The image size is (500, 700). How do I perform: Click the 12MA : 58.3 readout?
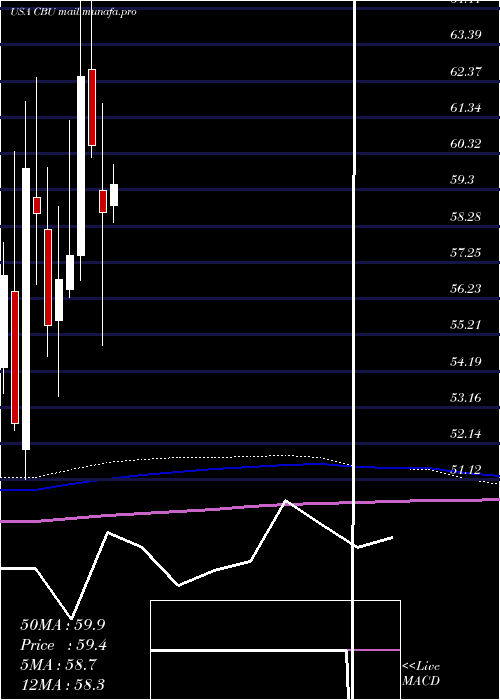tap(63, 684)
